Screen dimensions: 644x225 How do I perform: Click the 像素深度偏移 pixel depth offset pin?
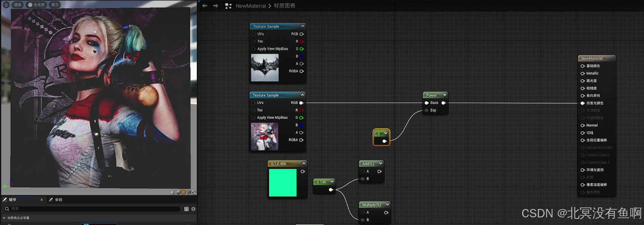point(582,185)
